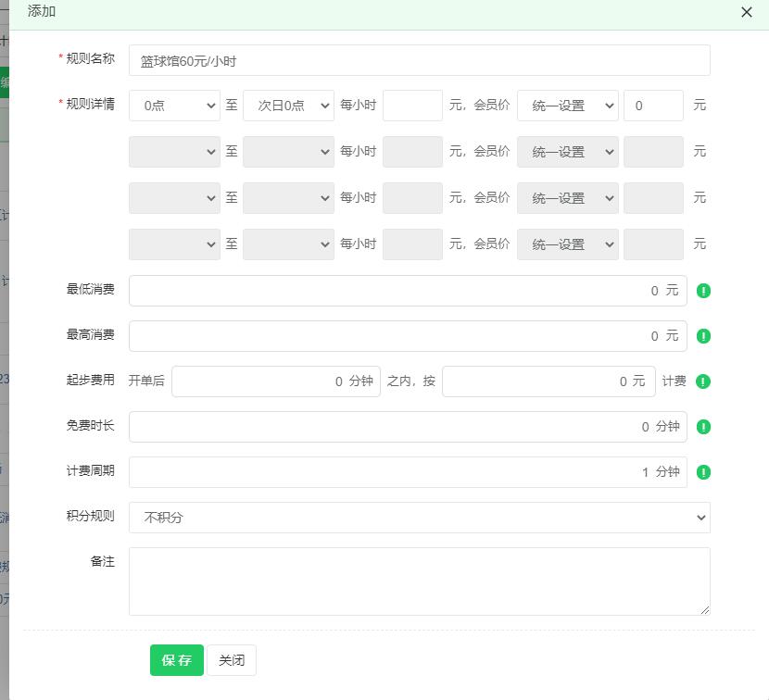Click the 最低消费 amount input field
The width and height of the screenshot is (769, 700).
[408, 290]
